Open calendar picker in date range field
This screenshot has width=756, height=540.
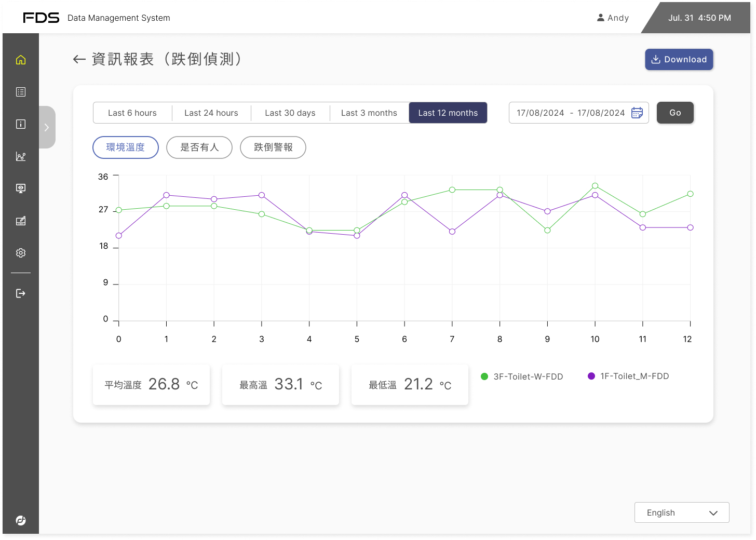coord(637,113)
